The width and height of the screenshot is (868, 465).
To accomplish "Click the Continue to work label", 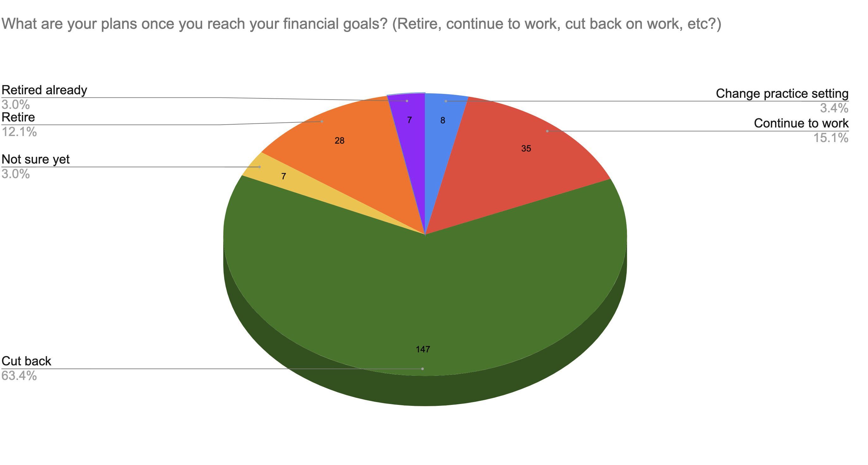I will 801,123.
